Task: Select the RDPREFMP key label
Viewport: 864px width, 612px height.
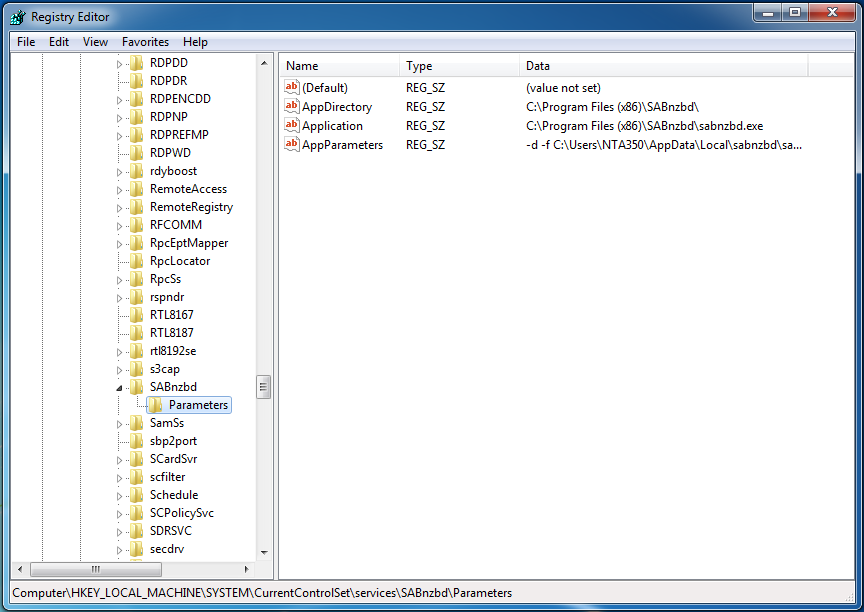Action: [x=179, y=135]
